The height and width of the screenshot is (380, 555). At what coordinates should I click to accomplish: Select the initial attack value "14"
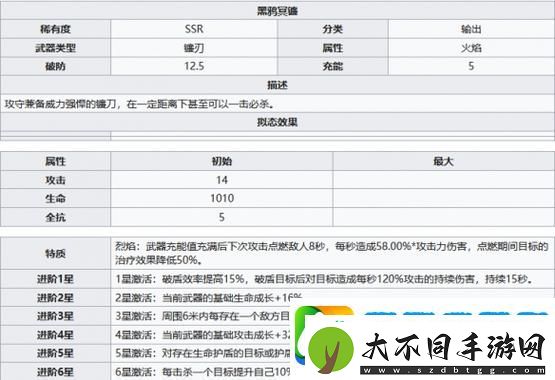tap(222, 180)
